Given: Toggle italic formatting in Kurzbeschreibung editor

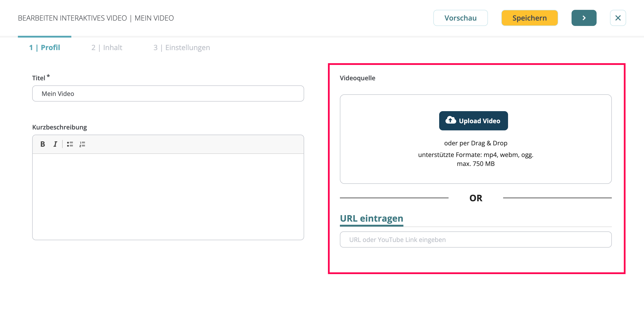Looking at the screenshot, I should pyautogui.click(x=55, y=144).
